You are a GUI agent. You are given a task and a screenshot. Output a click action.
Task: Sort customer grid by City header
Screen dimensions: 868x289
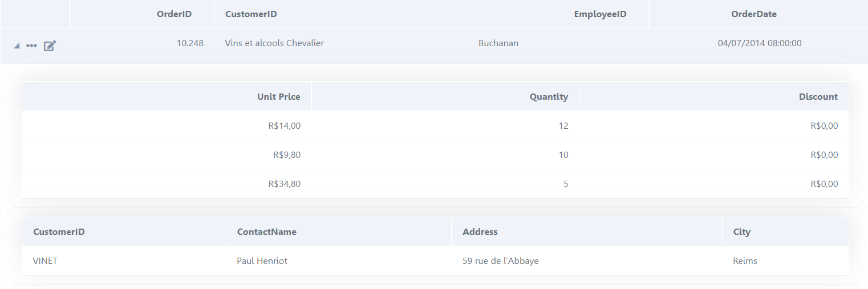pos(785,231)
